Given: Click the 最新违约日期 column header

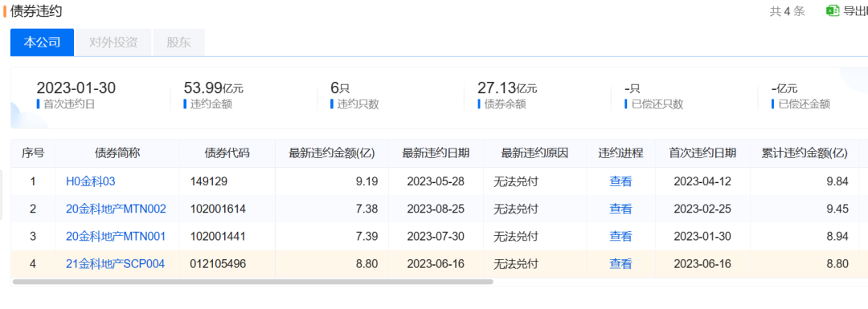Looking at the screenshot, I should pyautogui.click(x=436, y=153).
